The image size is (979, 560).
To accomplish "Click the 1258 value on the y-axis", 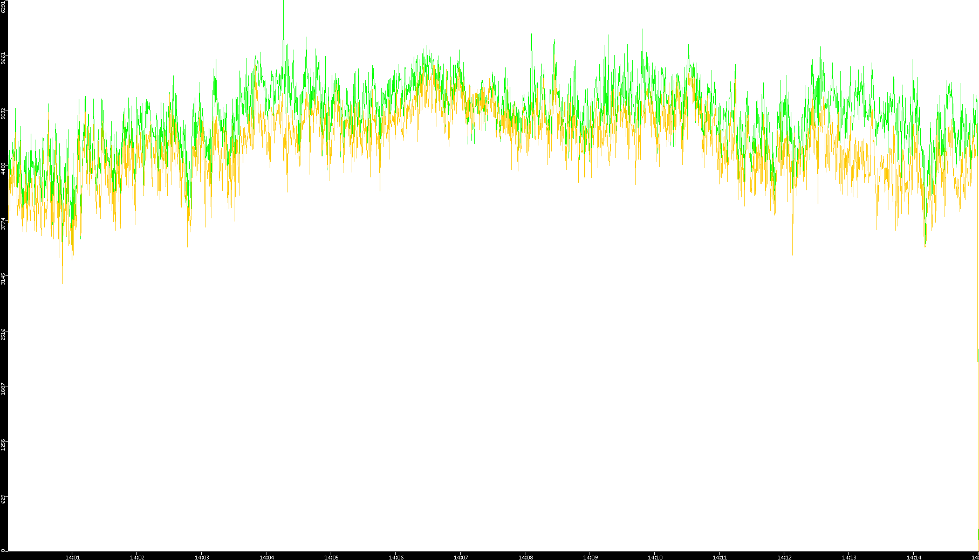I will [4, 445].
